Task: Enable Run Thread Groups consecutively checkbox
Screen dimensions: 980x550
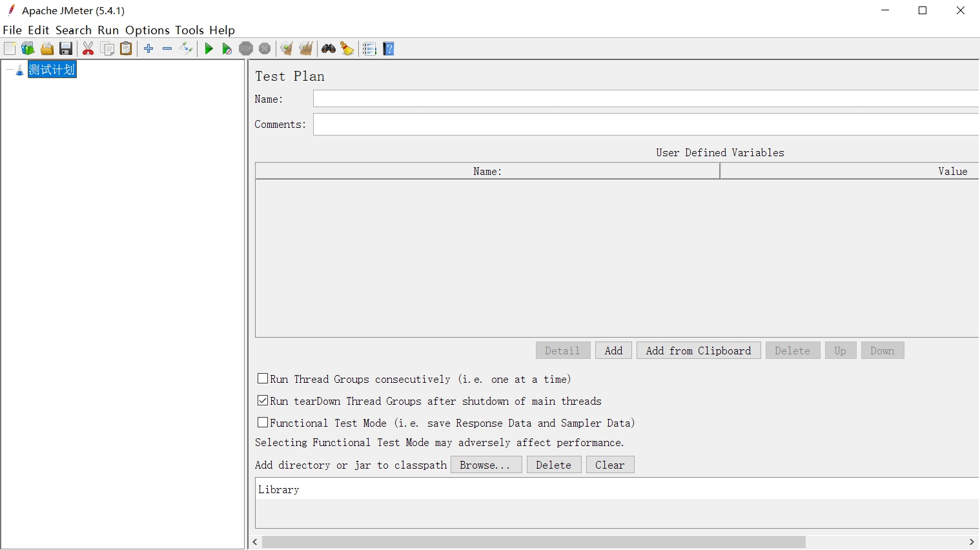Action: pyautogui.click(x=263, y=379)
